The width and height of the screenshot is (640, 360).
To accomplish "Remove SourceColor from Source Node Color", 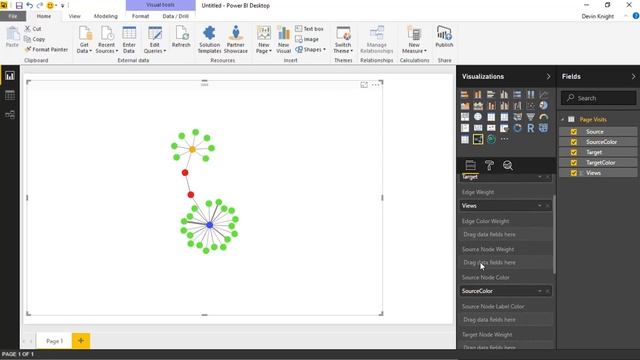I will coord(548,291).
